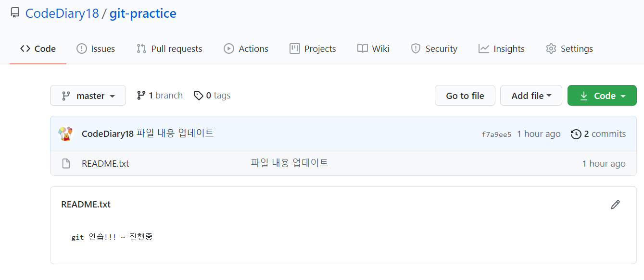Open the Wiki tab
Screen dimensions: 644x280
tap(373, 49)
